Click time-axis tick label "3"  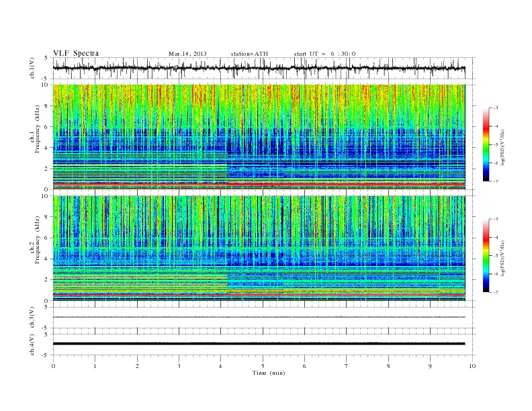[x=179, y=366]
